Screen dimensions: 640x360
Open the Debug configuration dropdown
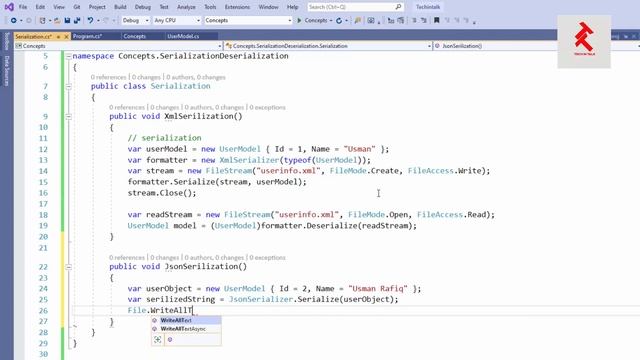coord(136,20)
